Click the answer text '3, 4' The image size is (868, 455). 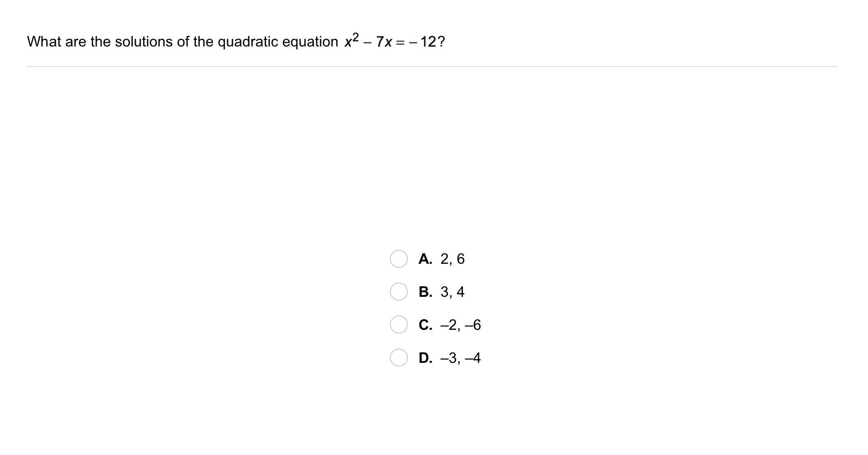pos(452,292)
